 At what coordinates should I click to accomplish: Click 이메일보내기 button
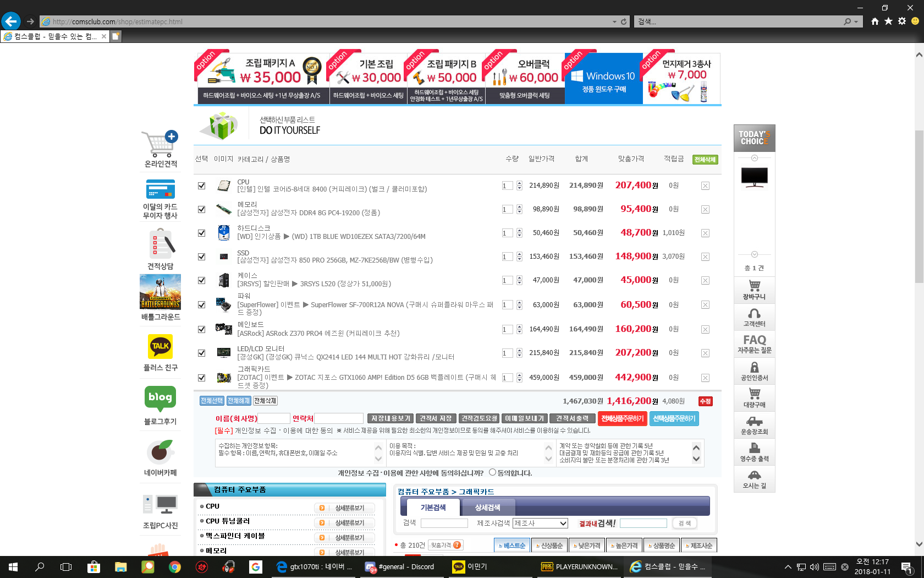click(525, 419)
